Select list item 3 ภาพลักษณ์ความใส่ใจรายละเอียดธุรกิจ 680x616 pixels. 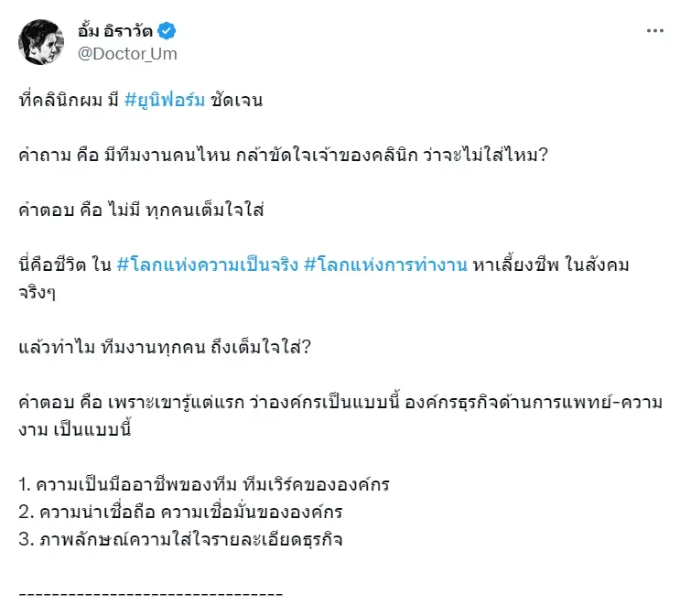[180, 539]
